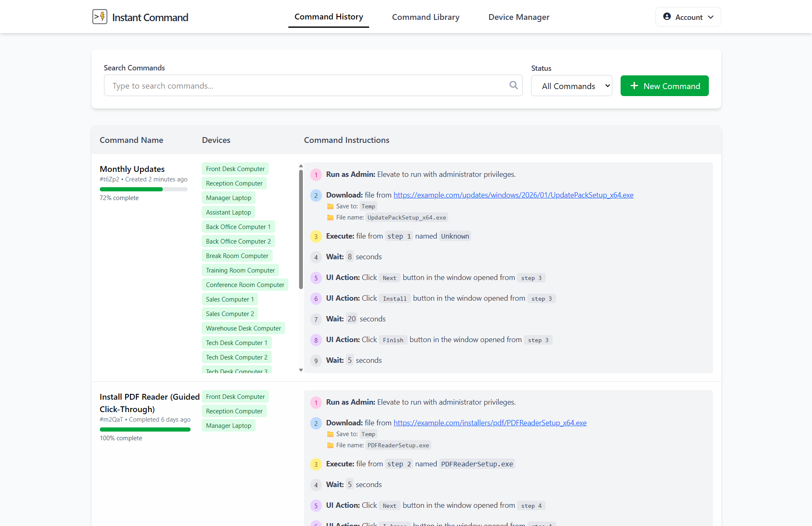Switch to the Device Manager tab
The image size is (812, 526).
tap(519, 17)
